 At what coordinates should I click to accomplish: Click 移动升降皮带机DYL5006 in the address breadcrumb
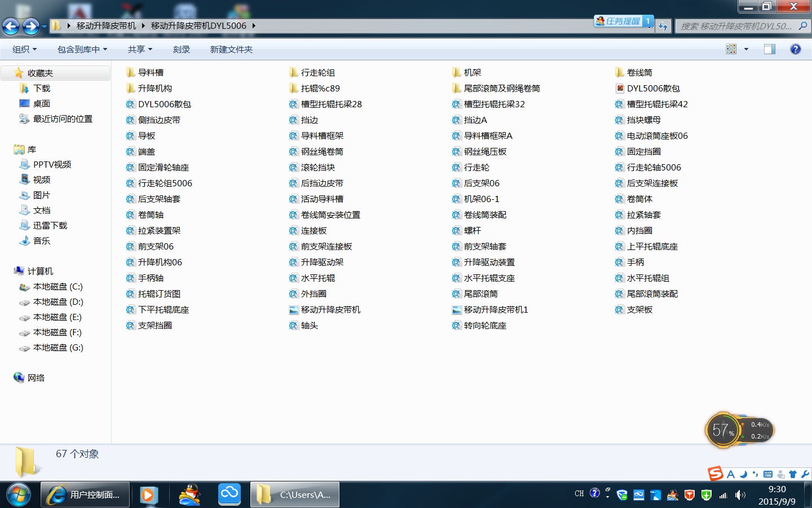point(198,25)
